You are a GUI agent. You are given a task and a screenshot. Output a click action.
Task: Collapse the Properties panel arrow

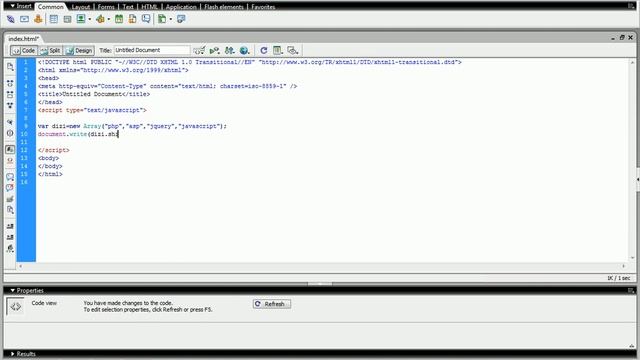coord(13,291)
